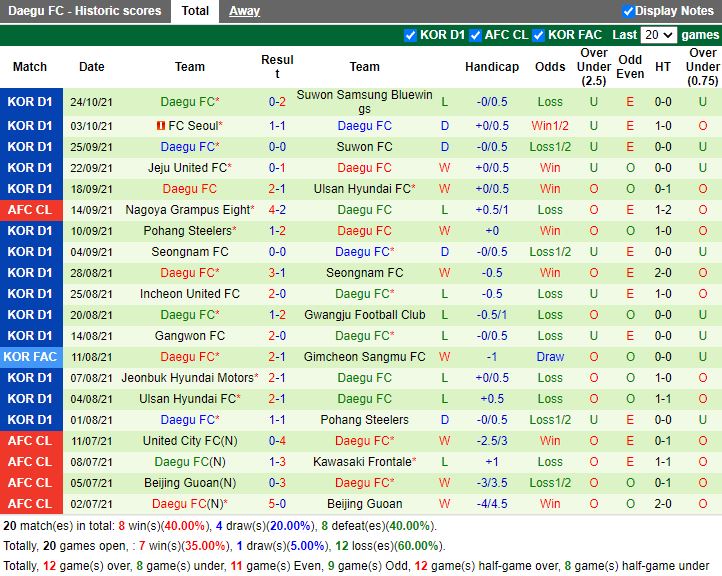The height and width of the screenshot is (576, 722).
Task: Select the Gwangju Football Club link
Action: (365, 315)
